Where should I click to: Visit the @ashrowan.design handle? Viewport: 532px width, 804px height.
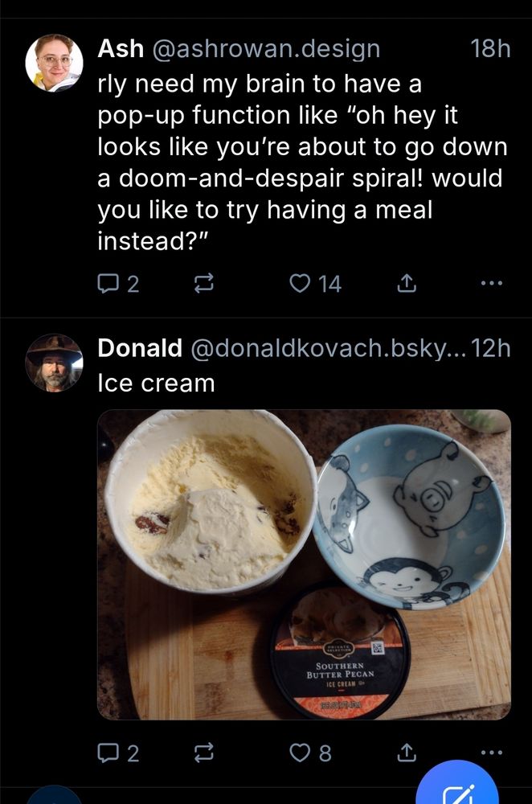tap(264, 49)
